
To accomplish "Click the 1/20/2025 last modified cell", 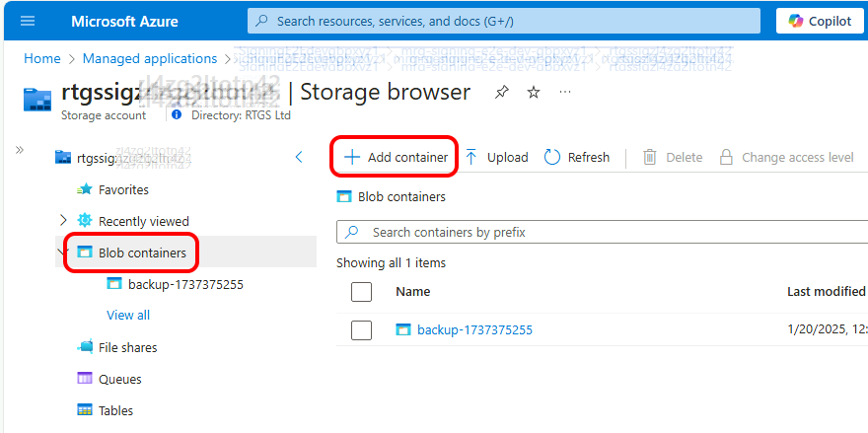I will (x=827, y=329).
